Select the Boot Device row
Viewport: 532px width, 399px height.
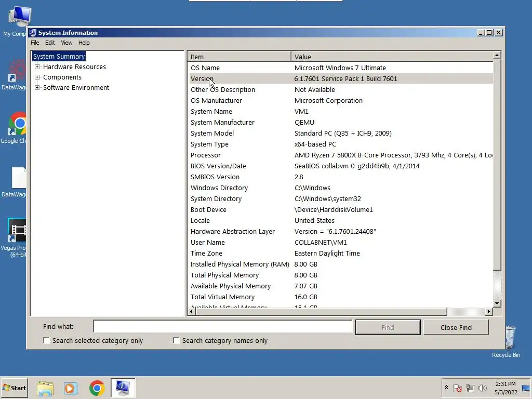pos(340,210)
